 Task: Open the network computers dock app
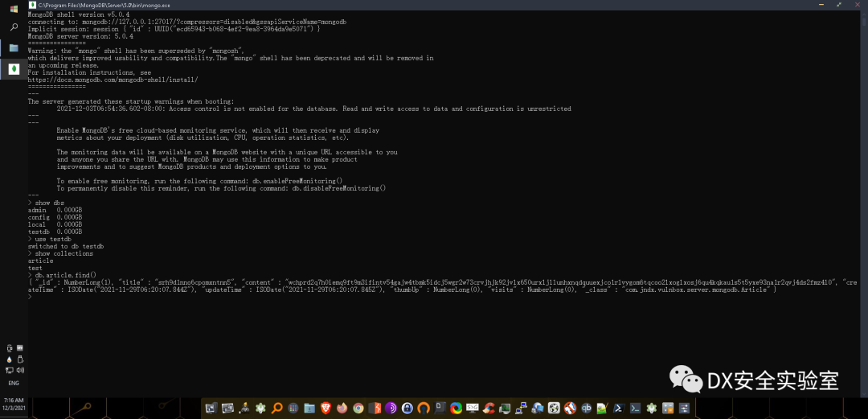pyautogui.click(x=521, y=409)
